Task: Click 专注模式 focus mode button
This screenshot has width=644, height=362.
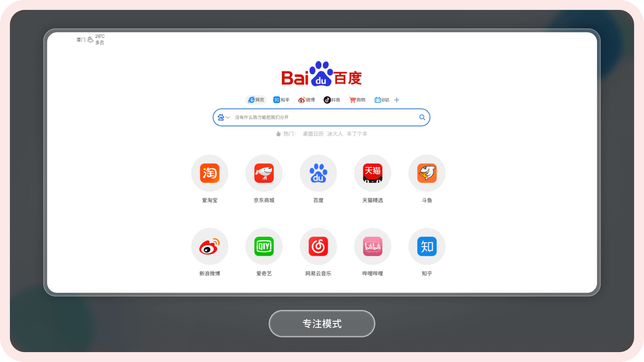Action: click(322, 324)
